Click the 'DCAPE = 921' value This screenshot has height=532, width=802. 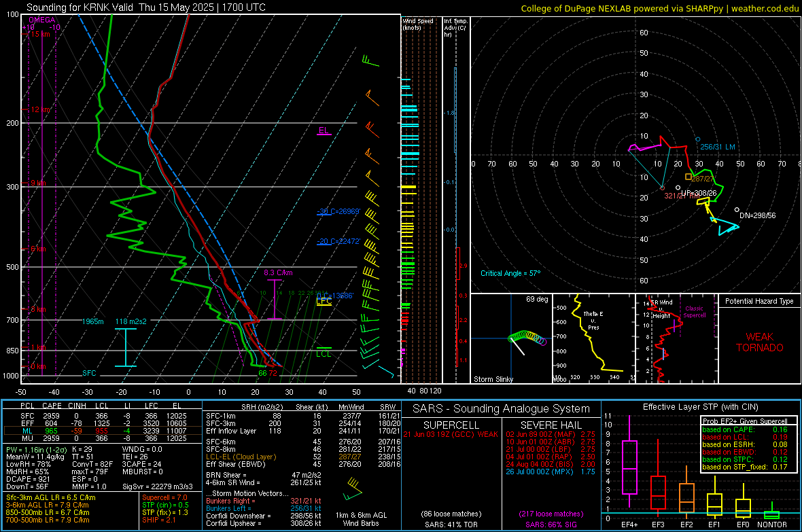point(28,479)
